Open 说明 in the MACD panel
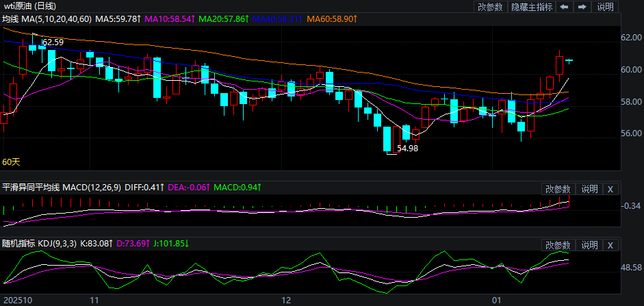The height and width of the screenshot is (306, 644). 589,189
